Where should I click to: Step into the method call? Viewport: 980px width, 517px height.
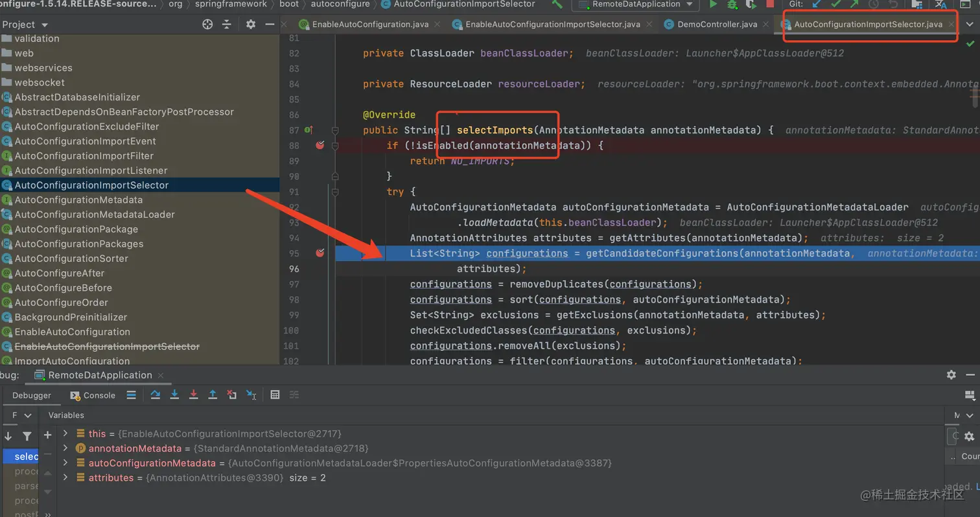[x=174, y=395]
